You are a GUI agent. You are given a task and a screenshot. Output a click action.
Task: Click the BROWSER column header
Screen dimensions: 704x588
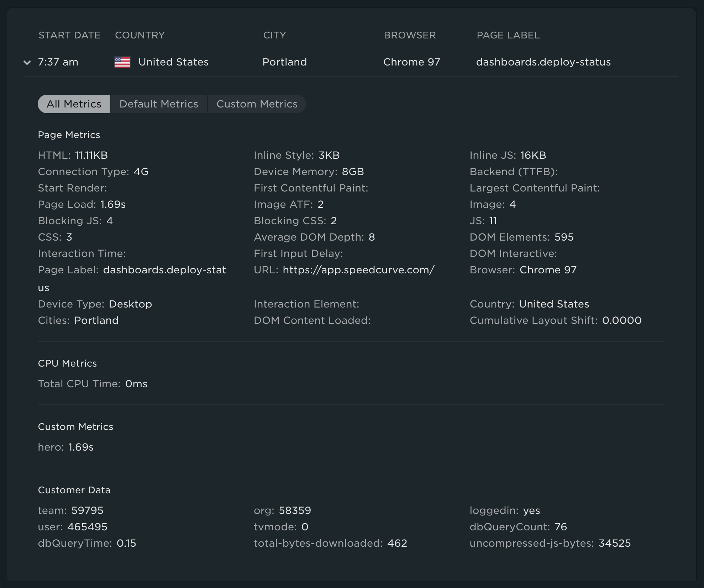click(410, 35)
